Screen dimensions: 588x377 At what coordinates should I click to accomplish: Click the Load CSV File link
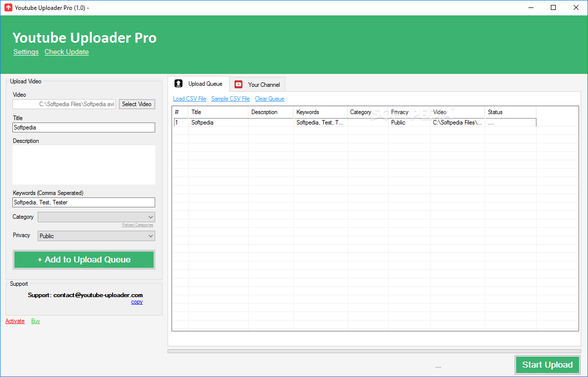189,99
